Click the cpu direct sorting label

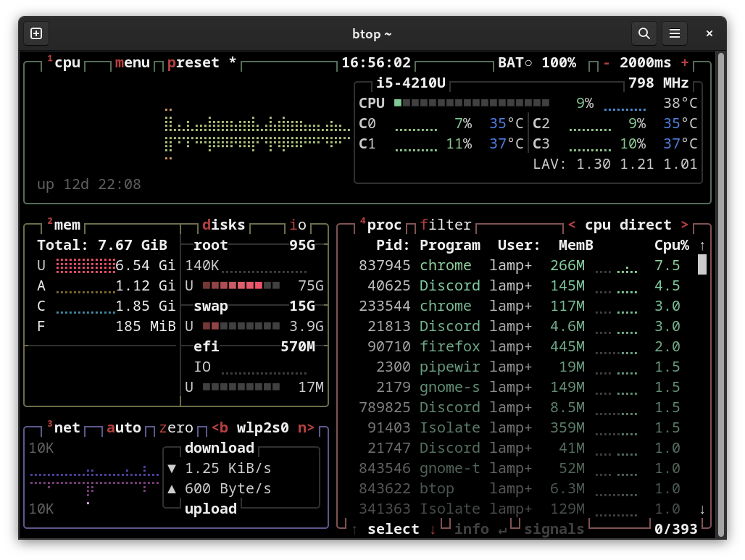[628, 225]
